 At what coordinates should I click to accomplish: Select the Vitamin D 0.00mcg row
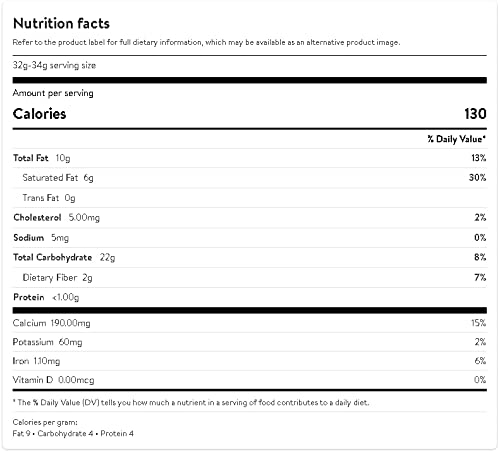click(x=250, y=380)
